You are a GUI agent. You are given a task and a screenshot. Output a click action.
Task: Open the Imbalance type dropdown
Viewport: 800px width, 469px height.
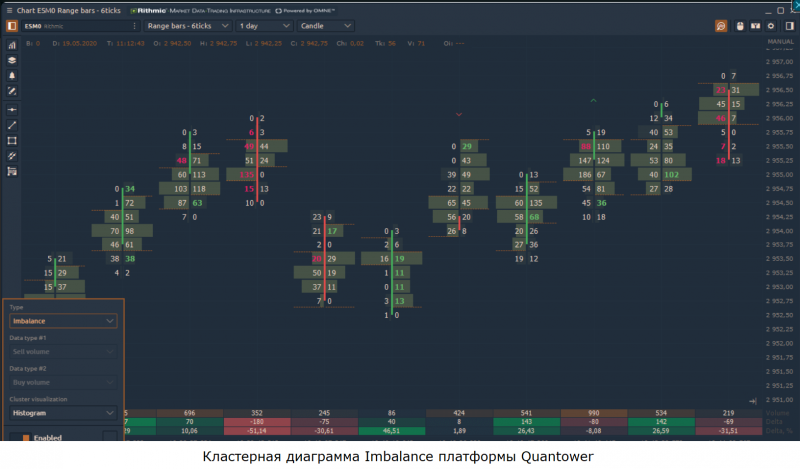pyautogui.click(x=63, y=322)
